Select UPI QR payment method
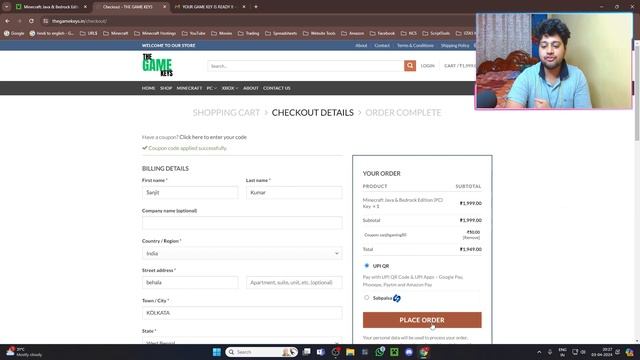 [367, 266]
